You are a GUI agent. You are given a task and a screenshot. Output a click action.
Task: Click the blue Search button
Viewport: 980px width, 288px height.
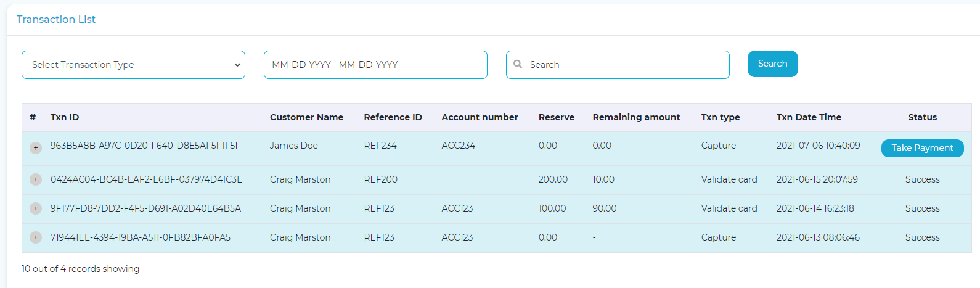pos(772,64)
